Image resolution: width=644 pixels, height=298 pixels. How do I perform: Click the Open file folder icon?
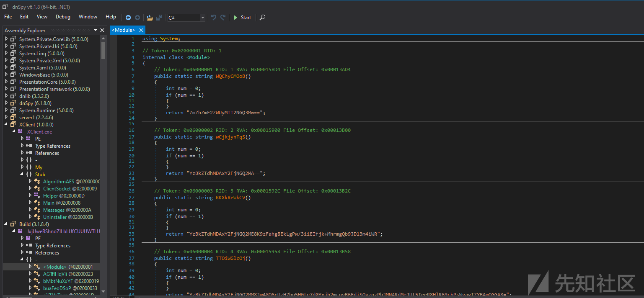(x=150, y=18)
